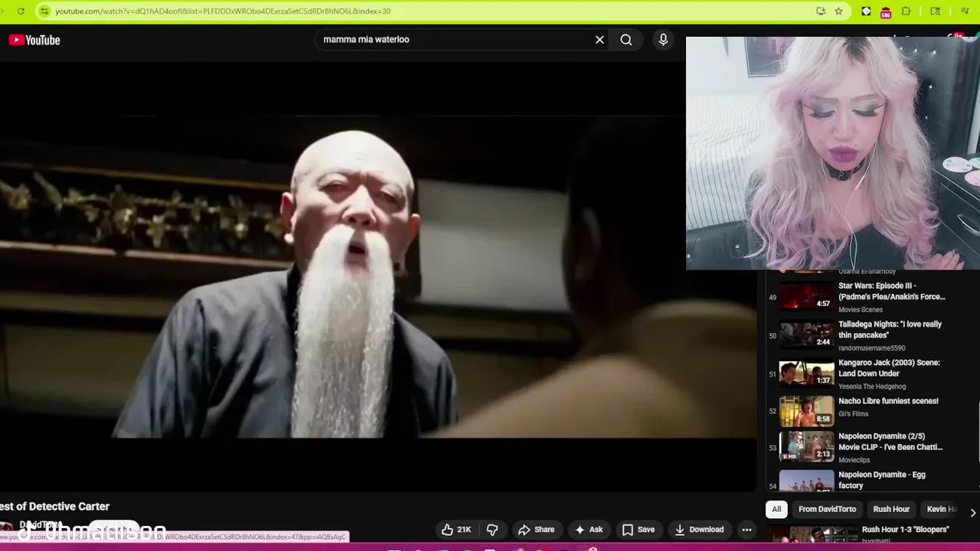Click the video title 'est of Detective Carter'
Viewport: 980px width, 551px height.
pyautogui.click(x=55, y=507)
